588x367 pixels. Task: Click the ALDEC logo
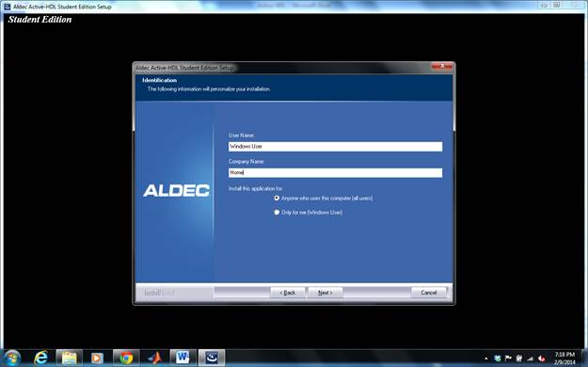[x=176, y=190]
